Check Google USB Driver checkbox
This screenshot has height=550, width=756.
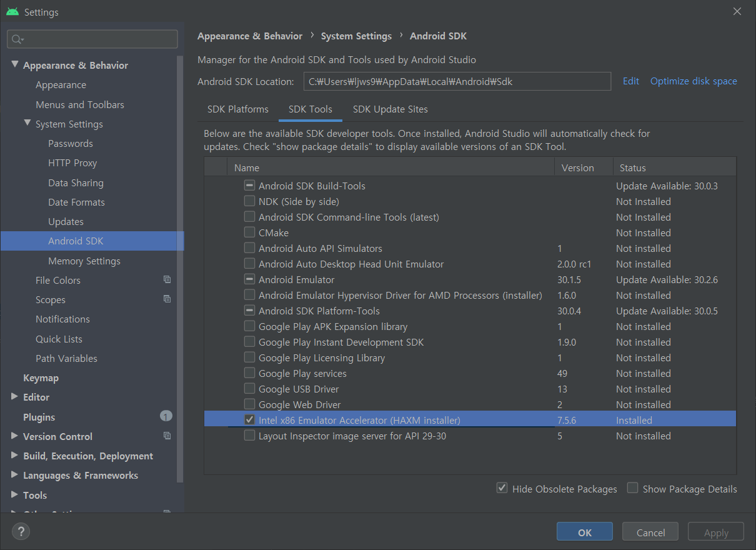(x=249, y=389)
